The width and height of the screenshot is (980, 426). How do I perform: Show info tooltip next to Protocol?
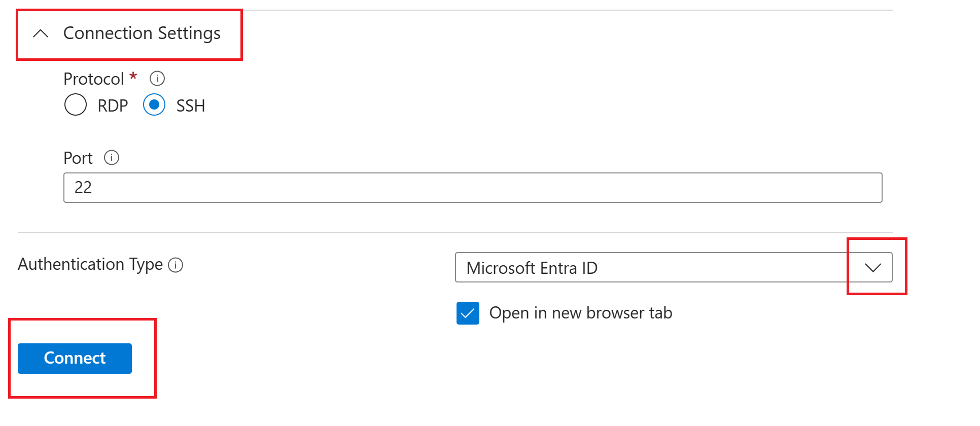[157, 79]
